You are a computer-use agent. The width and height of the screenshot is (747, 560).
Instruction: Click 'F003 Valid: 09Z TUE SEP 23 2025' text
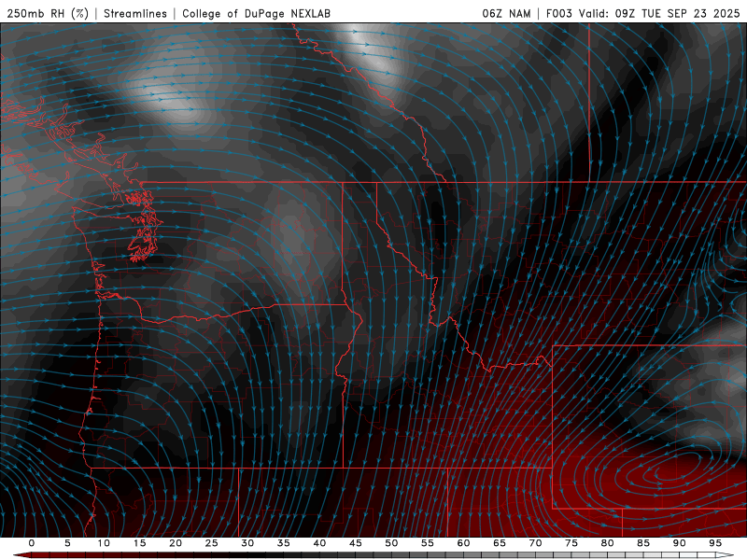pyautogui.click(x=642, y=13)
